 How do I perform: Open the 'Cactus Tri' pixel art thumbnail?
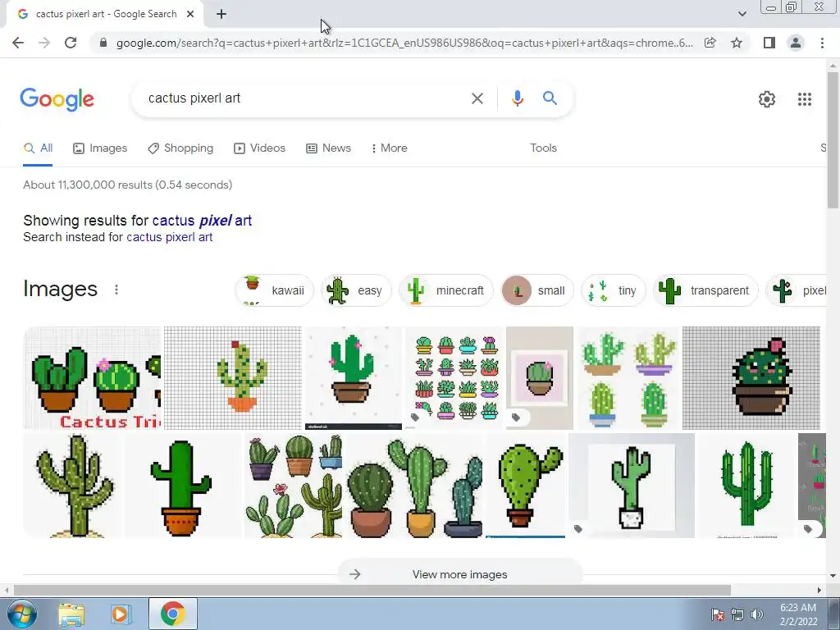click(x=92, y=378)
